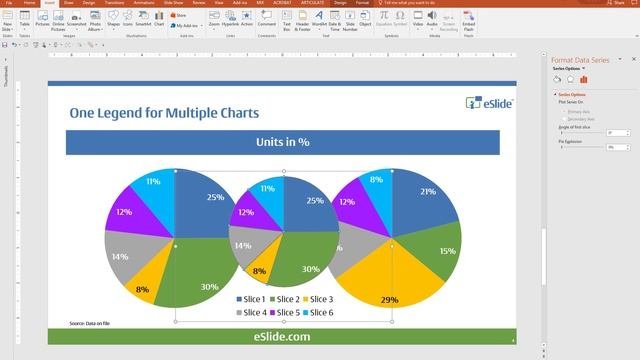This screenshot has width=640, height=360.
Task: Open Chart Tools Format tab
Action: [362, 3]
